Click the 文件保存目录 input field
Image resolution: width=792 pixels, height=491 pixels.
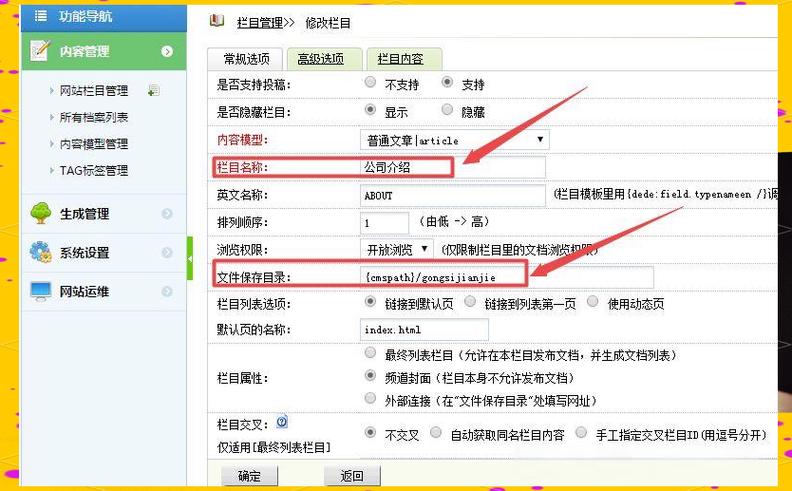(x=507, y=277)
